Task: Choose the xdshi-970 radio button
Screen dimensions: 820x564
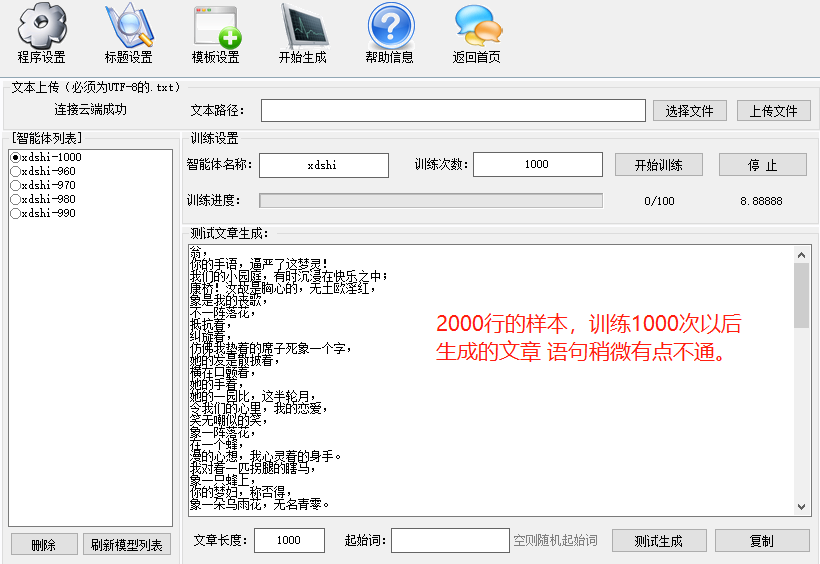Action: pyautogui.click(x=15, y=186)
